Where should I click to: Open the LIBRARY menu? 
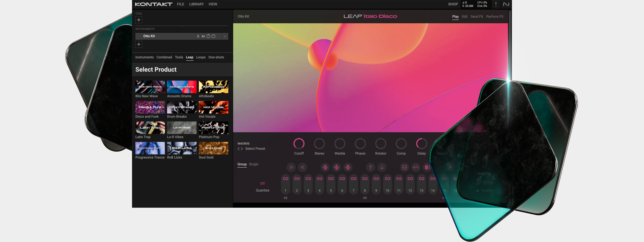(196, 4)
